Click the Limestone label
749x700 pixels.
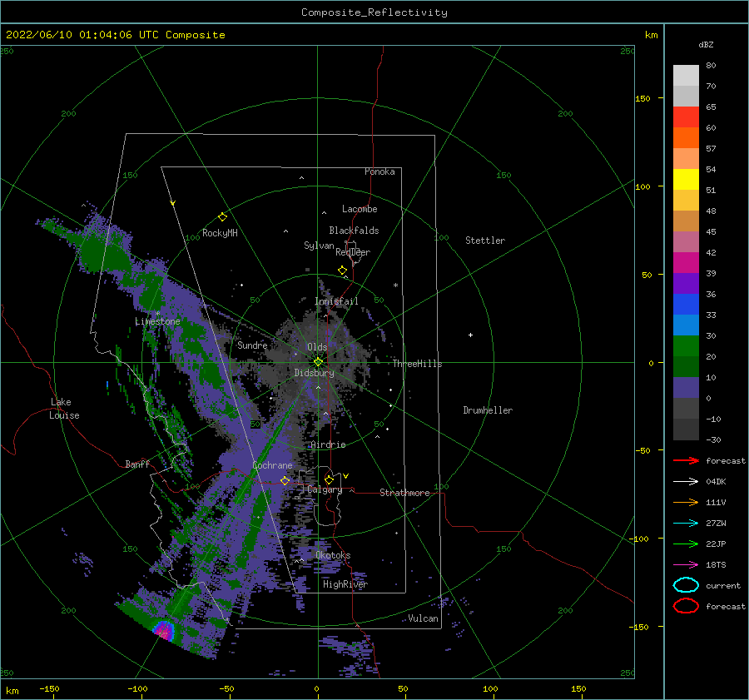point(157,321)
